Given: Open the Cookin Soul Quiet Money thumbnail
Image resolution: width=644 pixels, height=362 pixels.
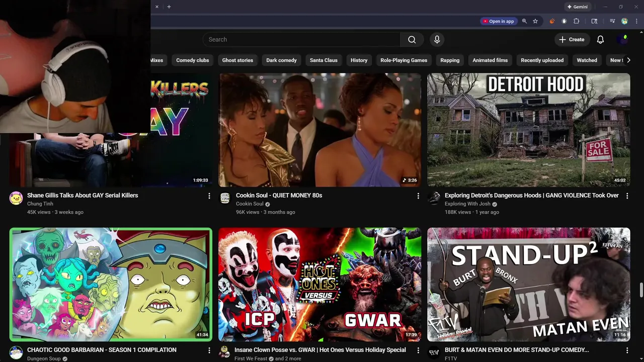Looking at the screenshot, I should coord(319,130).
